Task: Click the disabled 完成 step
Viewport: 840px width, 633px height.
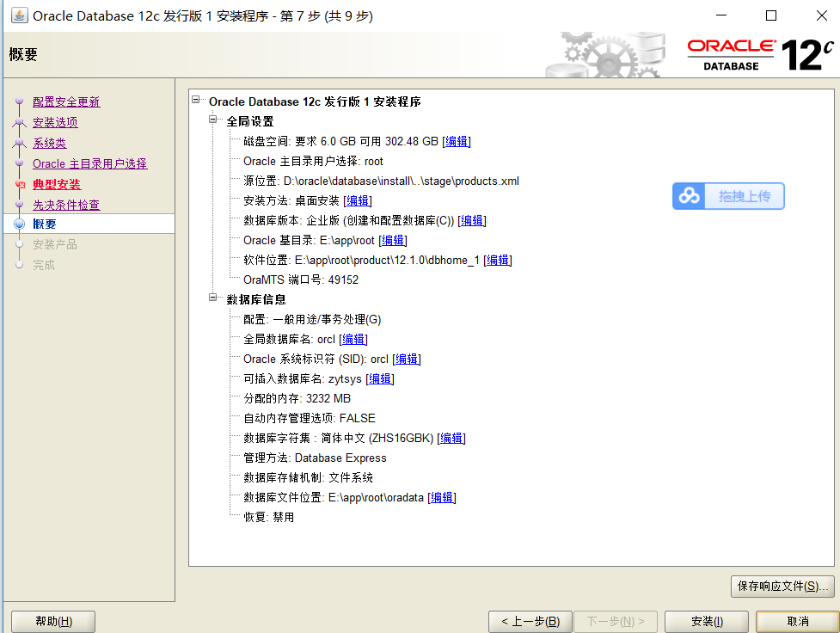Action: 44,265
